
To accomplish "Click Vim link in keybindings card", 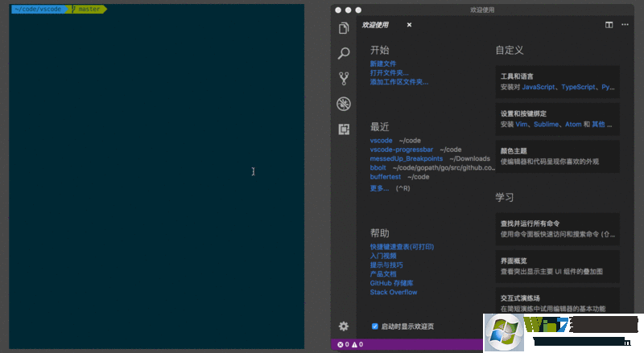I will (521, 125).
